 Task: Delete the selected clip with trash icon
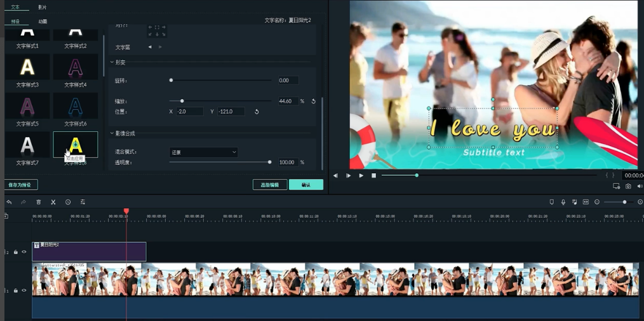coord(38,202)
